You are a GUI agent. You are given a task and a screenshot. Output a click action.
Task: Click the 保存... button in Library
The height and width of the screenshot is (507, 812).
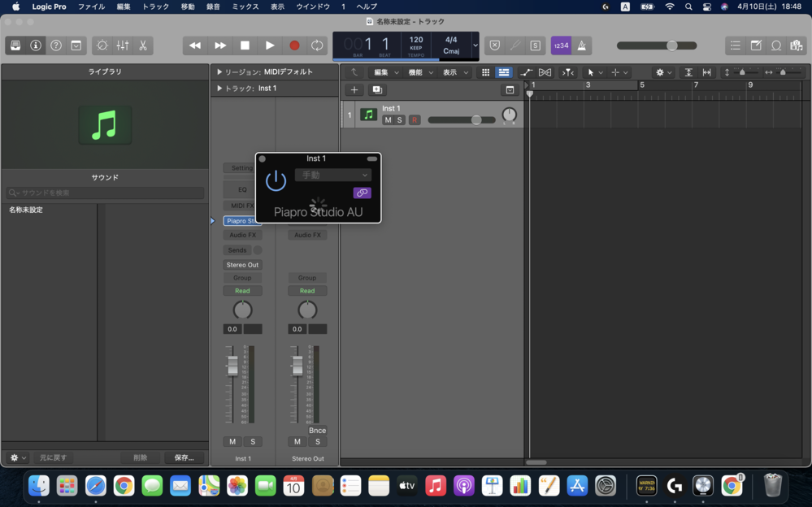[184, 457]
